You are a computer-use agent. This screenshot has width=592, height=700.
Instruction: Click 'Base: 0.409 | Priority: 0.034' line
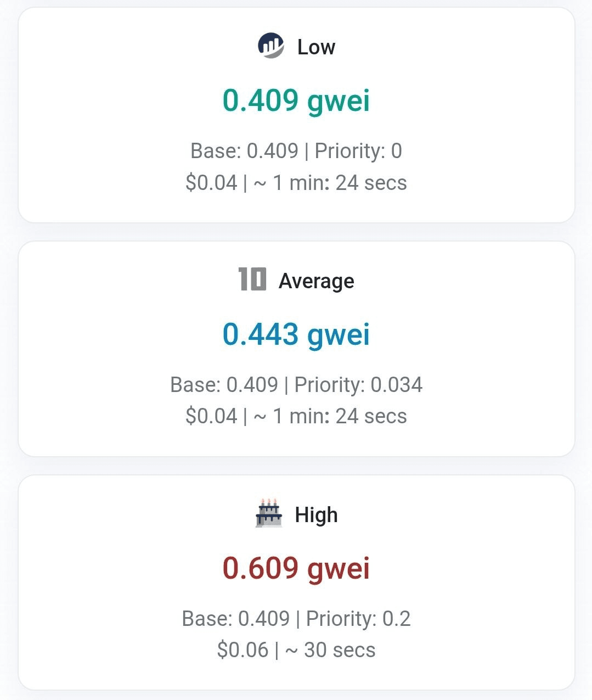pyautogui.click(x=296, y=385)
